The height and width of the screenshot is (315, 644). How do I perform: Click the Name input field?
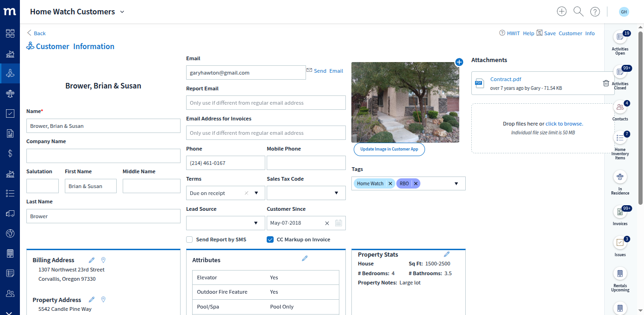(103, 126)
